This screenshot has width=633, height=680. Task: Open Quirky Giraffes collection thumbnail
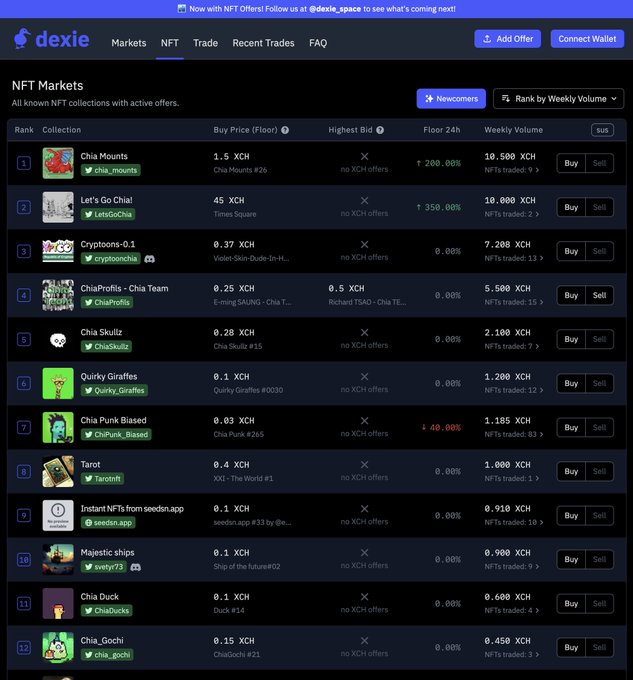(58, 383)
